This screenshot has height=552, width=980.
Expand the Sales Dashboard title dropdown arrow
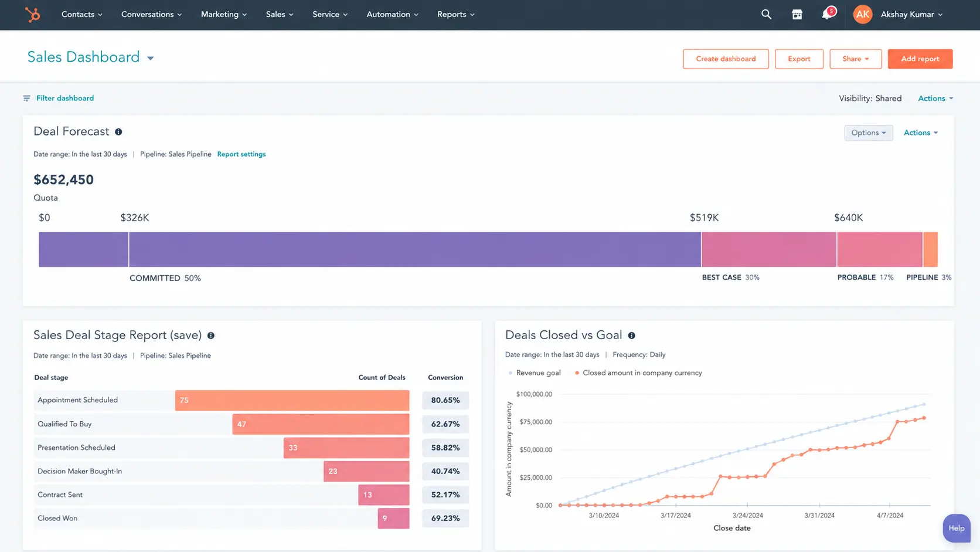151,58
